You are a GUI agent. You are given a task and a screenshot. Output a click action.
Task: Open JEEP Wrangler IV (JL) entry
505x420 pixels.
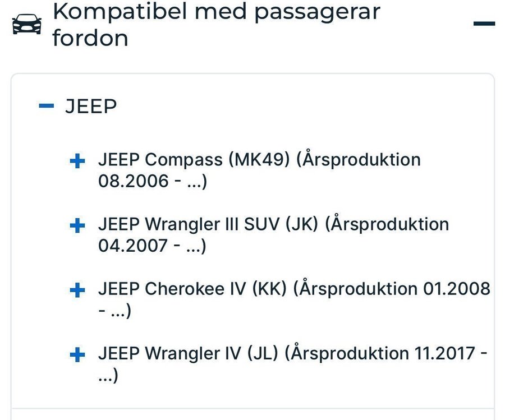coord(293,364)
